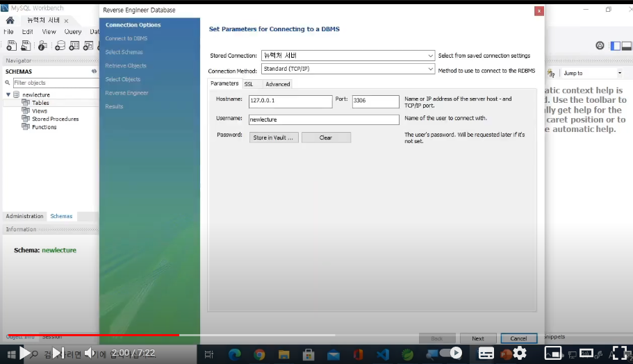Go to the MySQL Workbench home tab
Screen dimensions: 633x364
click(10, 20)
